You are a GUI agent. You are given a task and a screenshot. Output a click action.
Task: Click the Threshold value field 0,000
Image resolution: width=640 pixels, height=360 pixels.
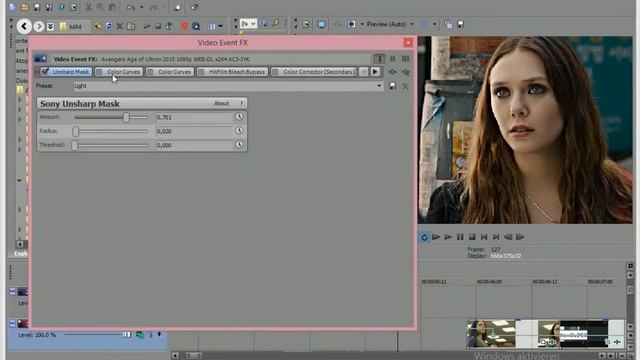tap(194, 145)
